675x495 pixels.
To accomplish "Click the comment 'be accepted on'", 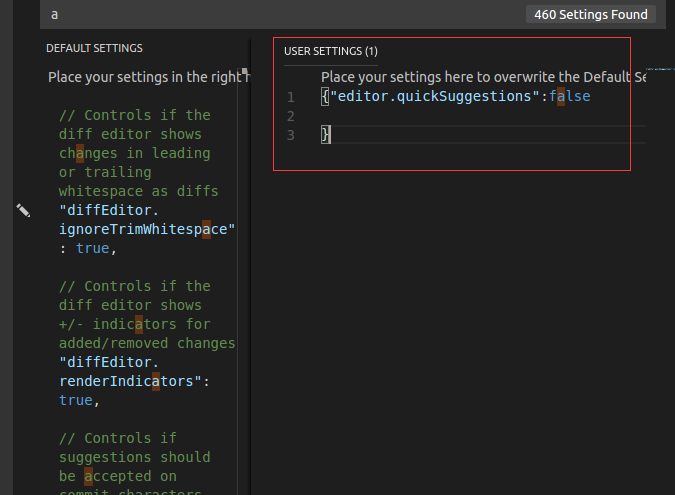I will click(118, 476).
